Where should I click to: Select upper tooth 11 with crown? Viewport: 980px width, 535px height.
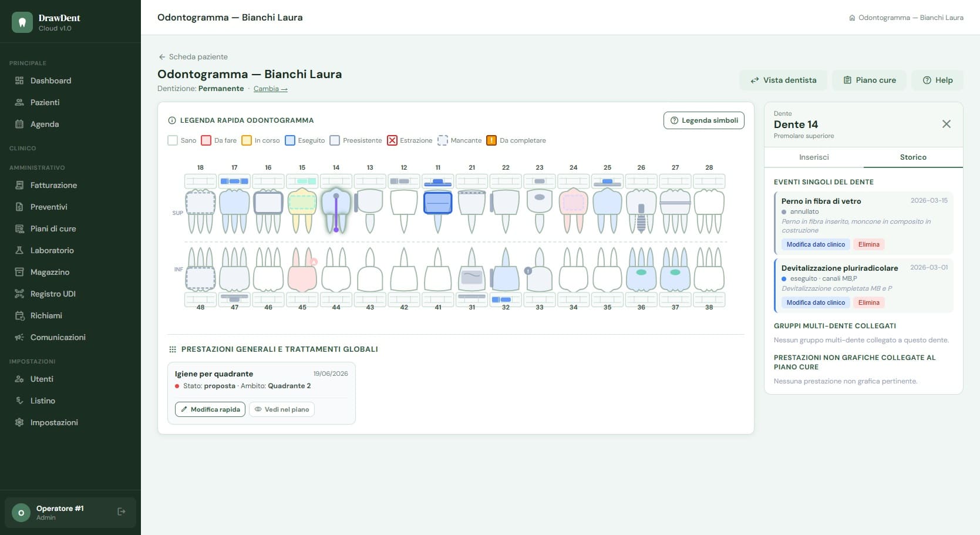click(437, 211)
